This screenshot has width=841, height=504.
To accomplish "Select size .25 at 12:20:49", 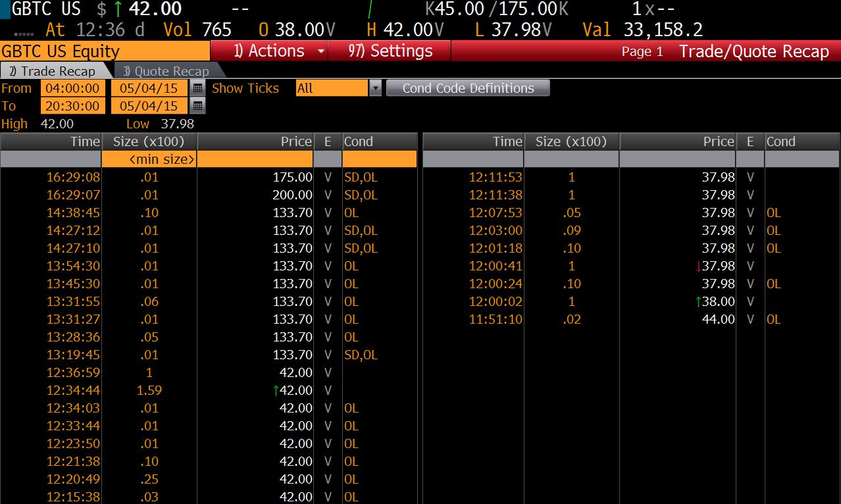I will (149, 479).
